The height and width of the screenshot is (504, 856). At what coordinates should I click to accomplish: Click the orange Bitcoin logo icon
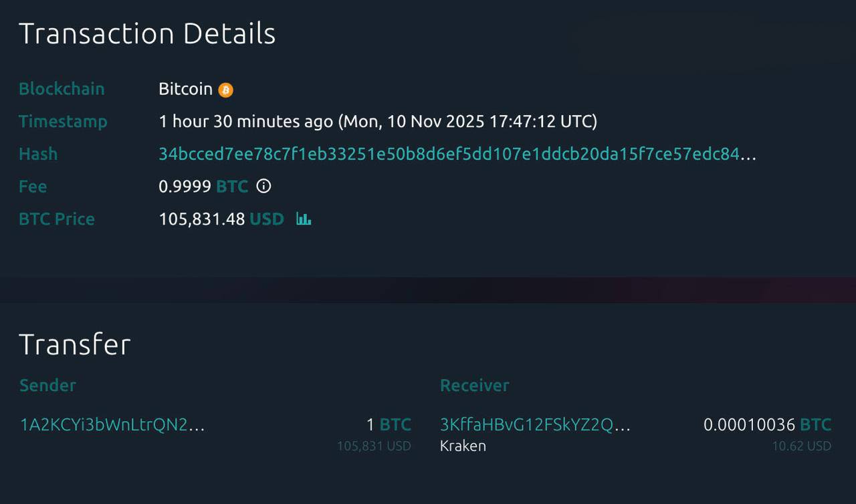pos(226,90)
